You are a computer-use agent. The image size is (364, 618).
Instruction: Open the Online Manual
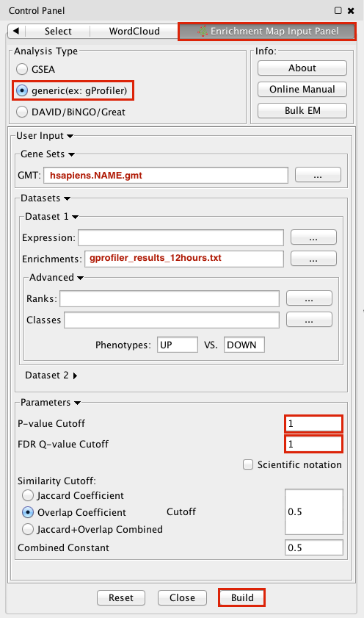tap(302, 90)
